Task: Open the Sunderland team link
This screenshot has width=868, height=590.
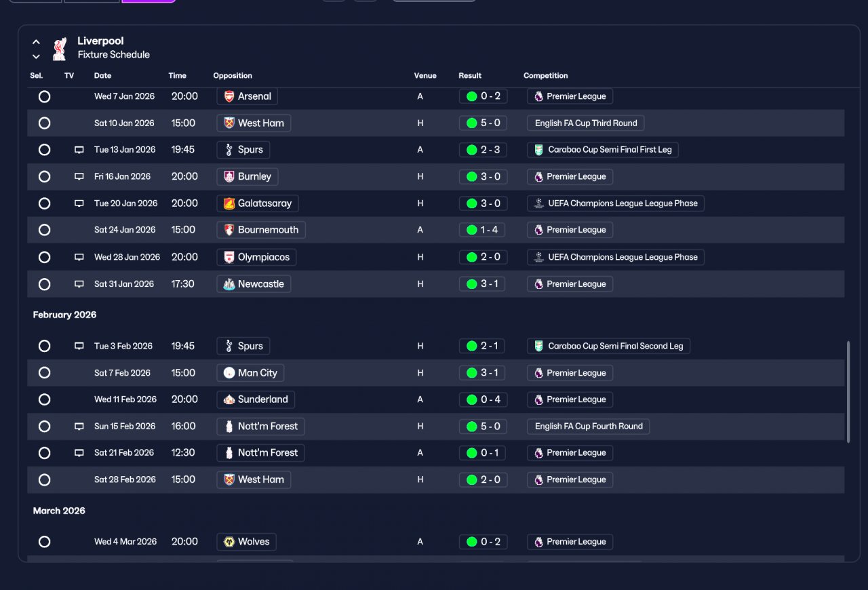Action: (x=256, y=399)
